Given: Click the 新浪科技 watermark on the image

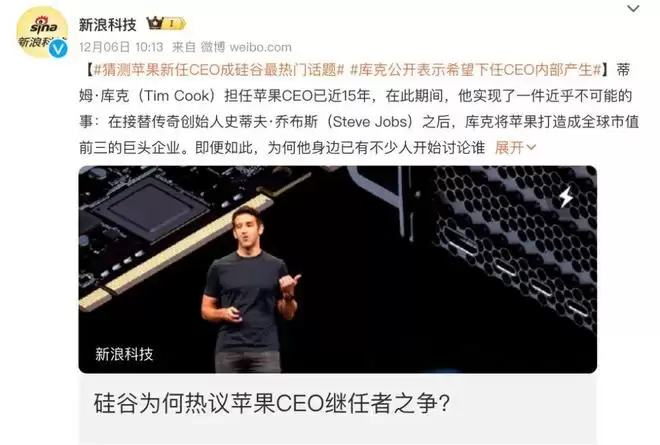Looking at the screenshot, I should coord(124,354).
